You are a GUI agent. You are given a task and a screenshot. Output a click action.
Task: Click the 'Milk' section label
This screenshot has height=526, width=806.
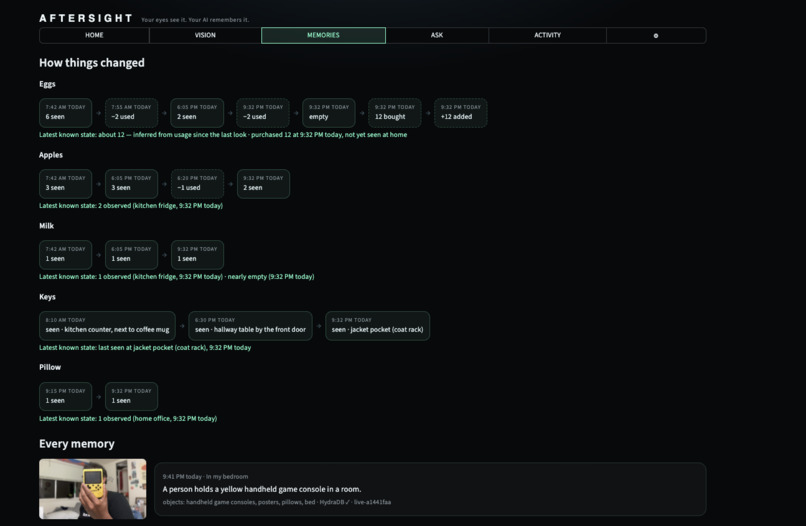(46, 226)
